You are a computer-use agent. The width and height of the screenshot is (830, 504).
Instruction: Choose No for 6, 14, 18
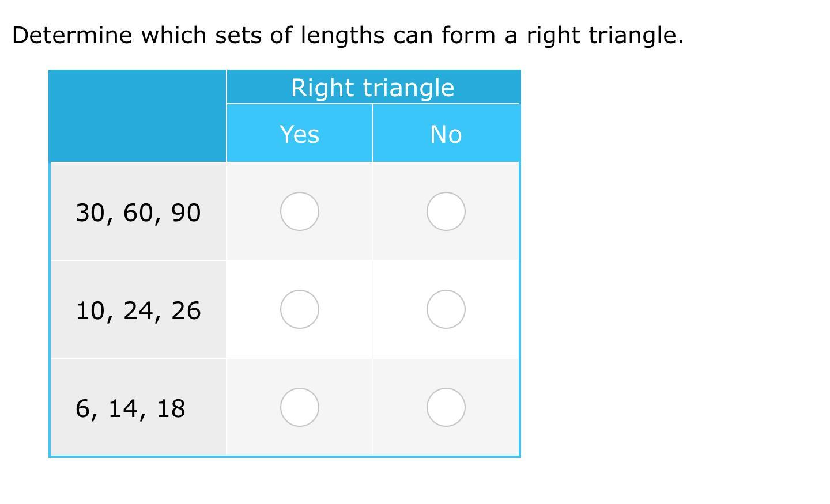tap(446, 407)
